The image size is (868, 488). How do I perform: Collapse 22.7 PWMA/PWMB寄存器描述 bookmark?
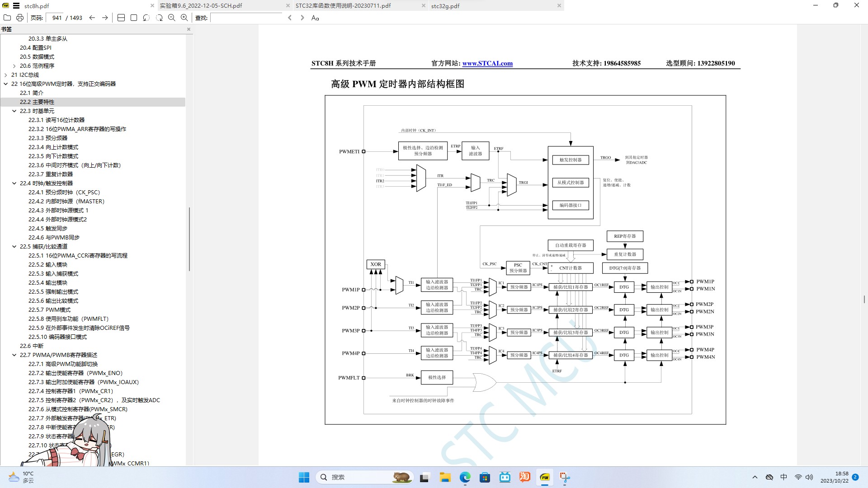coord(14,355)
